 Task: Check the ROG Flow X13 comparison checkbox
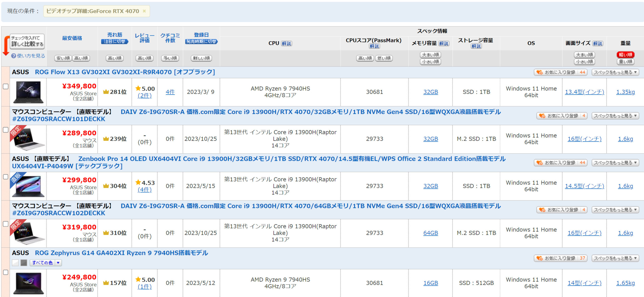[x=6, y=86]
